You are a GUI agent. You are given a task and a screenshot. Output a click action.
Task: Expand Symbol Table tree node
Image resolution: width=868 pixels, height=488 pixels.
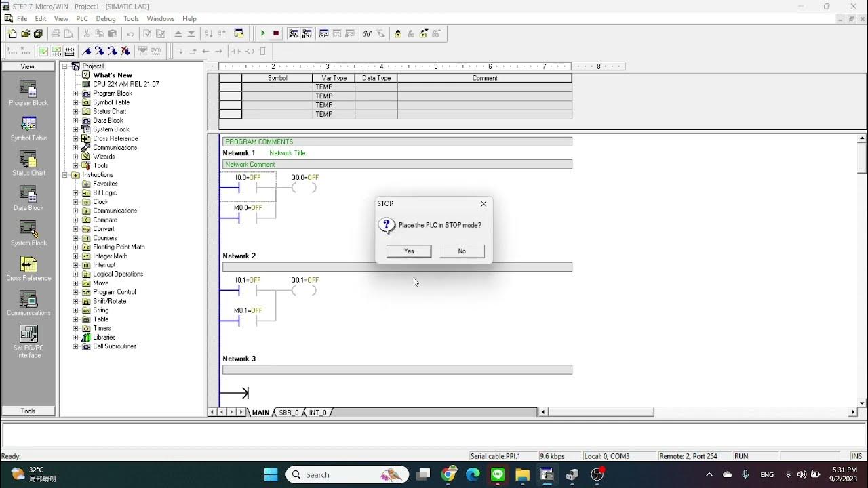tap(75, 102)
